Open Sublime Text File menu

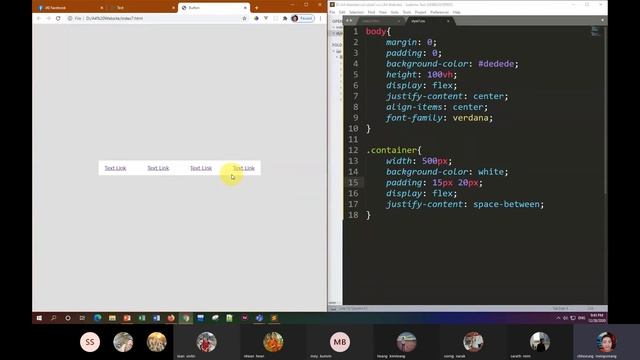pos(332,12)
